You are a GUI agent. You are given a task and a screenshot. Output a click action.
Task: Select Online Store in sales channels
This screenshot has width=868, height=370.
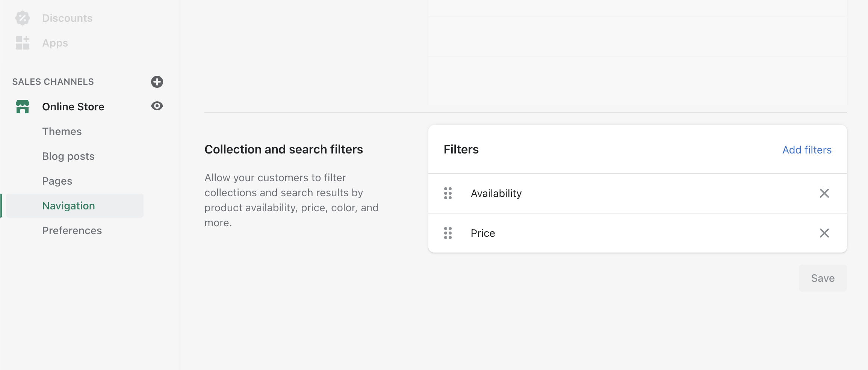(x=73, y=107)
